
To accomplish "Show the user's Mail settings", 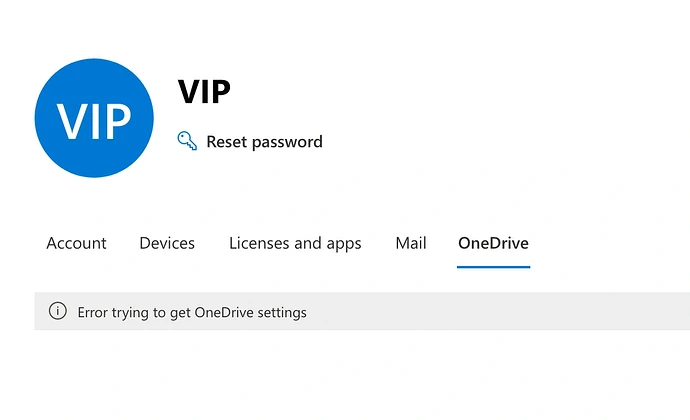I will [x=410, y=243].
